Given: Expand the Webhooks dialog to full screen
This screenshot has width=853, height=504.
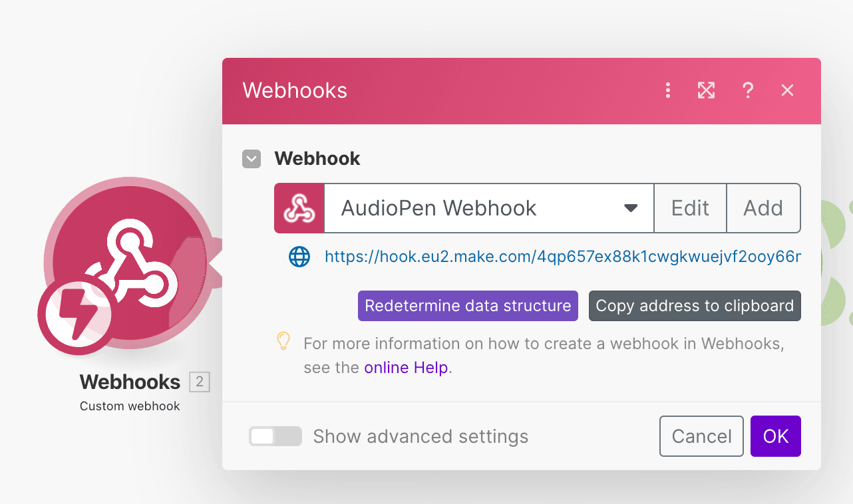Looking at the screenshot, I should [706, 91].
